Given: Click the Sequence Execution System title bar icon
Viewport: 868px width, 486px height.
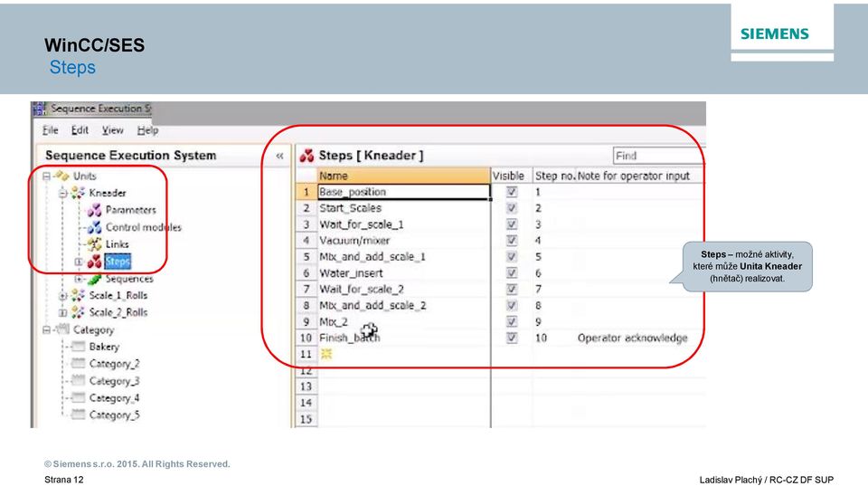Looking at the screenshot, I should coord(39,108).
